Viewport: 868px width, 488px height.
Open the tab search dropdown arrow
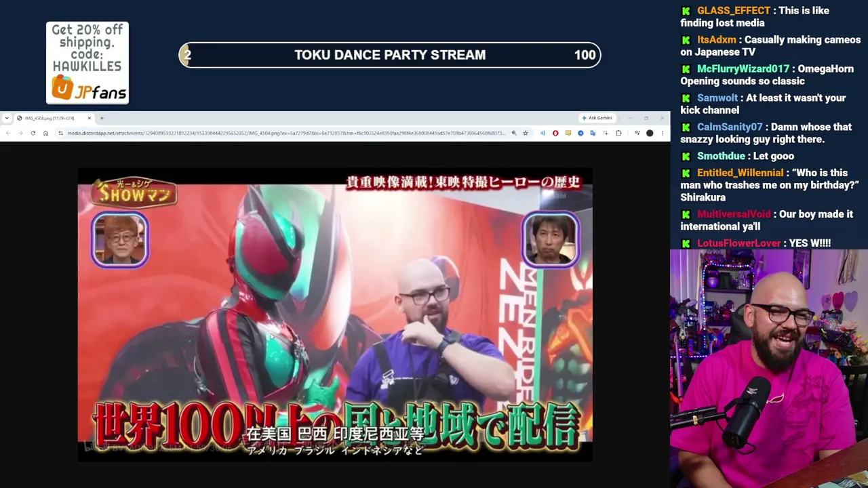click(x=7, y=119)
